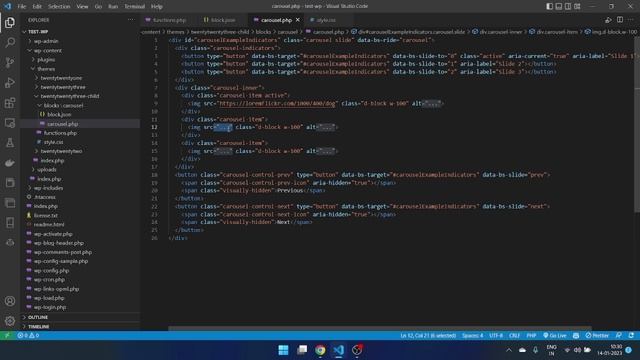Screen dimensions: 640x360
Task: Open the customize layout control
Action: point(577,6)
